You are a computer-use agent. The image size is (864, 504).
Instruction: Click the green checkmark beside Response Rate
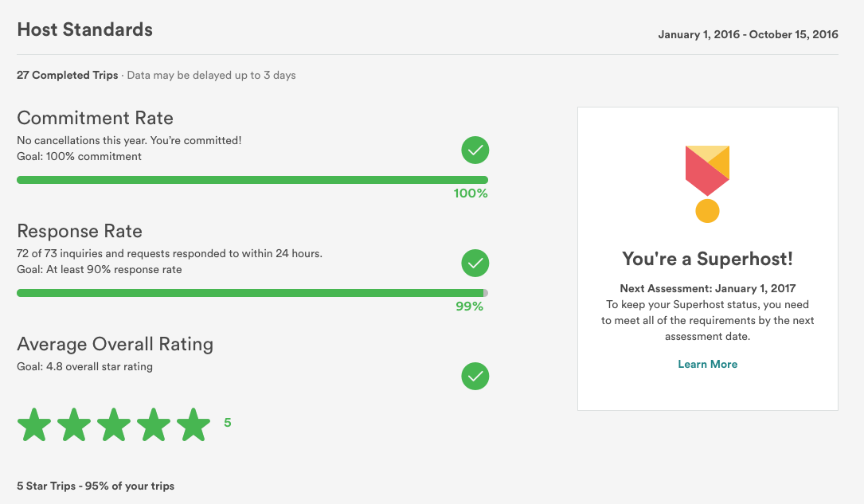[475, 263]
